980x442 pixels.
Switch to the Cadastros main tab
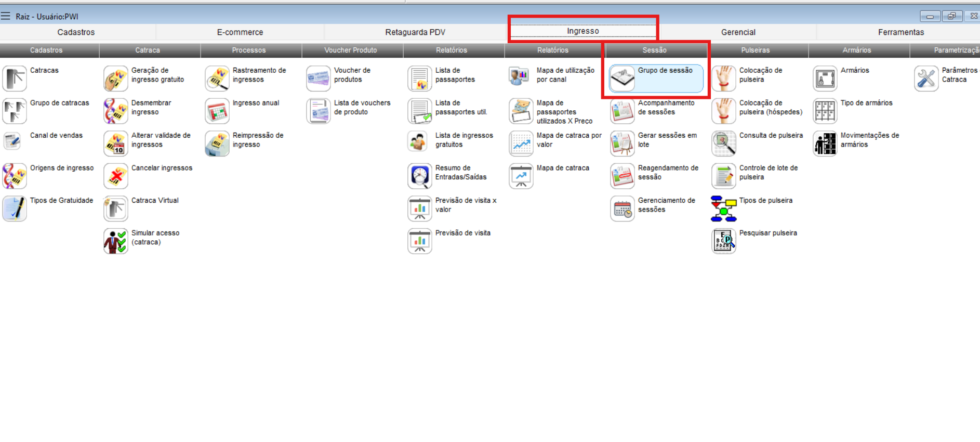coord(76,32)
